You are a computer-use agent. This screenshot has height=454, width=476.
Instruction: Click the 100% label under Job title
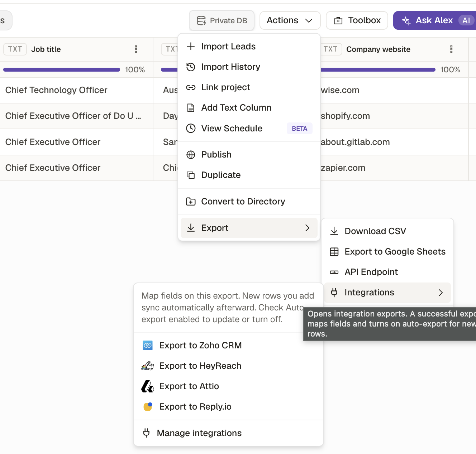tap(135, 70)
